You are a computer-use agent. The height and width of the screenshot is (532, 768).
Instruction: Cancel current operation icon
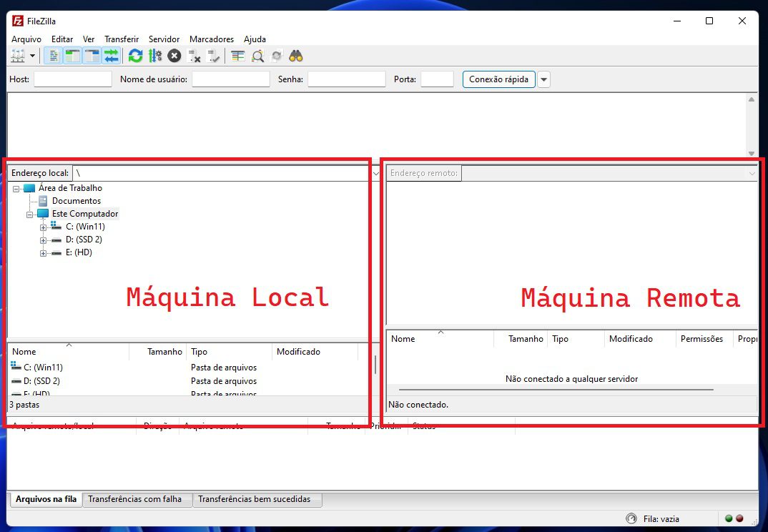click(174, 56)
